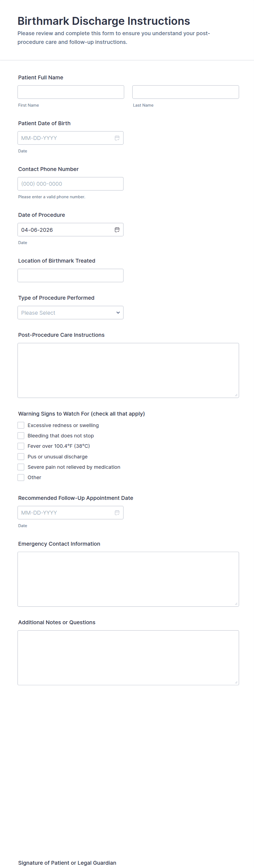The image size is (254, 868).
Task: Grab resize handle of Additional Notes textarea
Action: [236, 682]
